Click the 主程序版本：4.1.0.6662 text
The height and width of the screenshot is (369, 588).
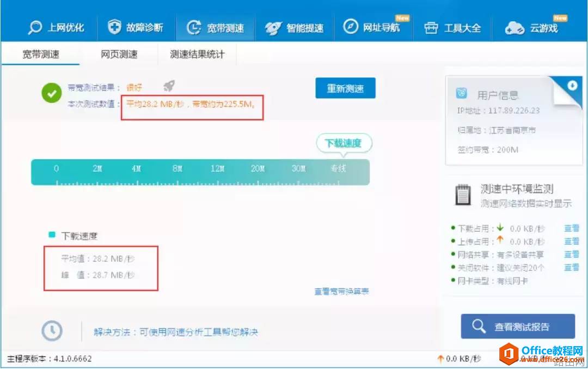(49, 359)
